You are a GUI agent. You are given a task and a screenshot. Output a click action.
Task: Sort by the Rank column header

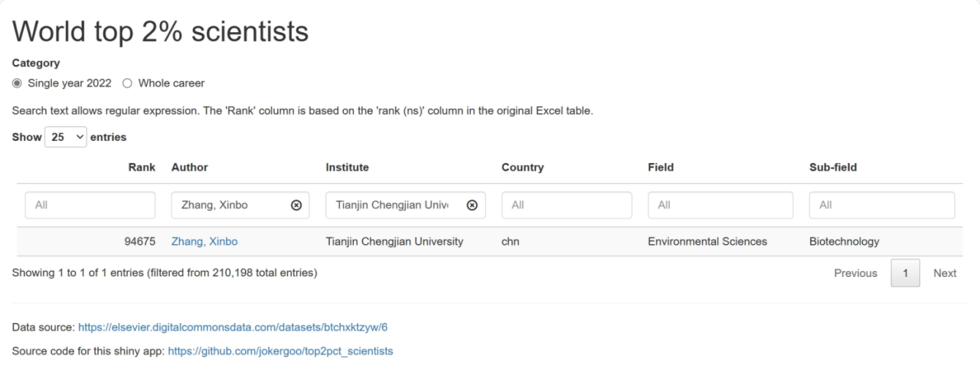pos(142,167)
